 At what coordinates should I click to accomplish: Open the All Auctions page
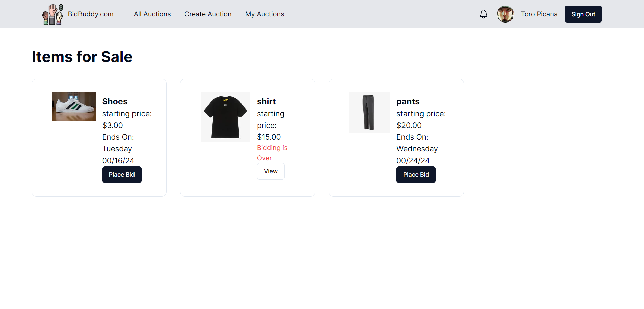pos(152,14)
